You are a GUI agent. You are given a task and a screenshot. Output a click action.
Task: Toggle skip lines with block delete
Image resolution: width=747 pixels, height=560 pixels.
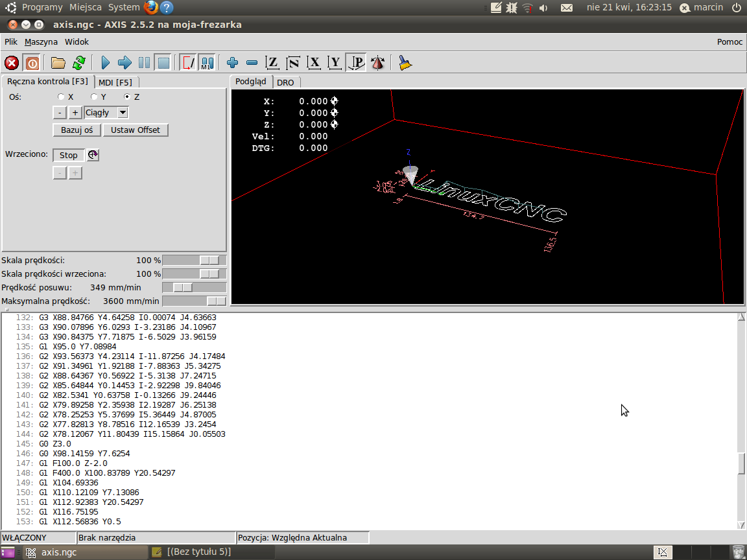coord(187,63)
